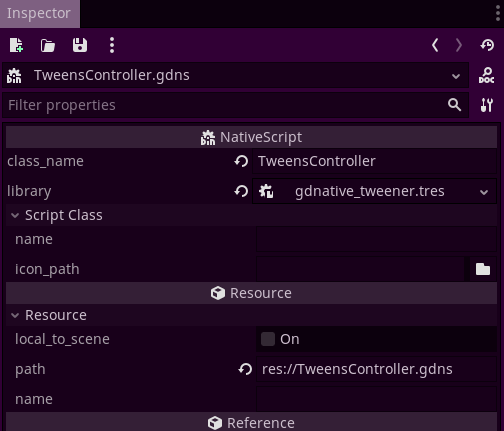This screenshot has height=431, width=504.
Task: Focus the Filter properties search field
Action: (235, 105)
